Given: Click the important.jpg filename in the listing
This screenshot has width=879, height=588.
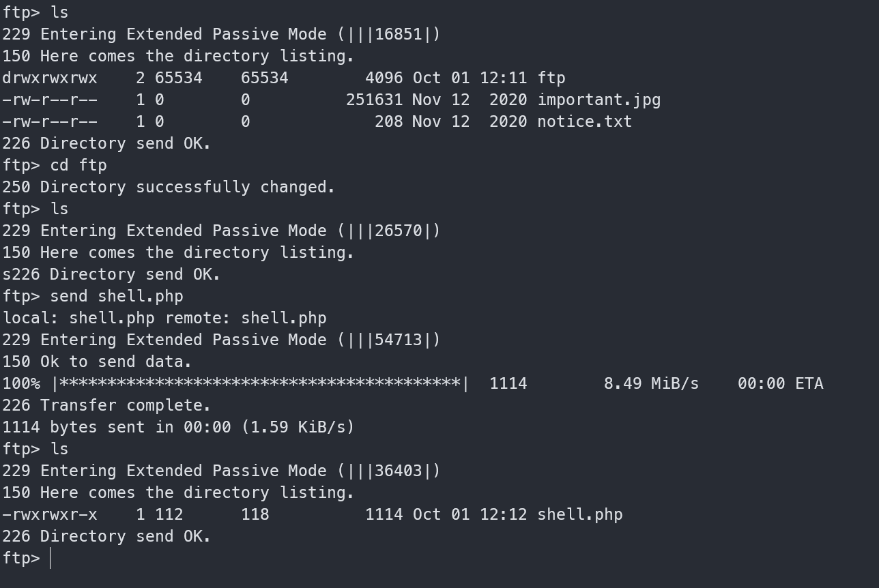Looking at the screenshot, I should tap(599, 100).
